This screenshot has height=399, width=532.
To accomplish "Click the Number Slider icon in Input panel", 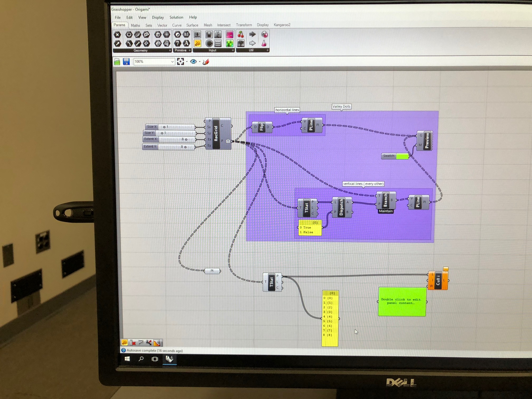I will point(197,35).
